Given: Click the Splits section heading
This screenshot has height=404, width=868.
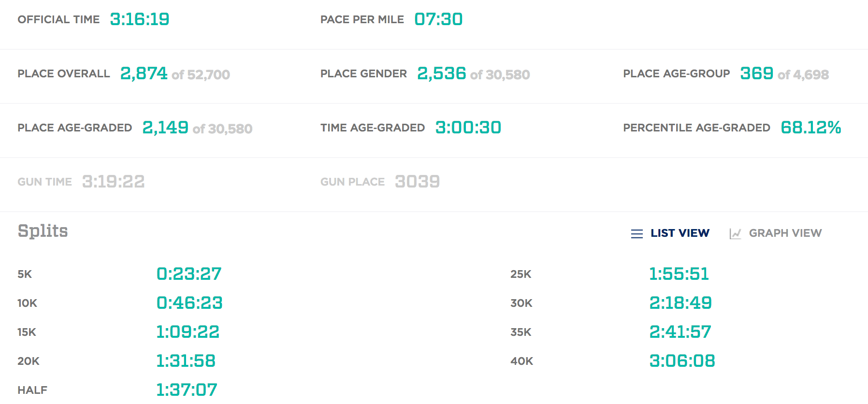Looking at the screenshot, I should tap(43, 231).
